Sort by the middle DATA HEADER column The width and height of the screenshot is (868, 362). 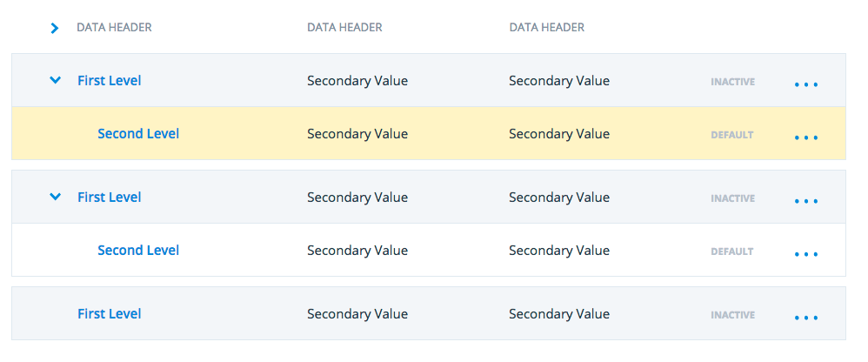[344, 28]
